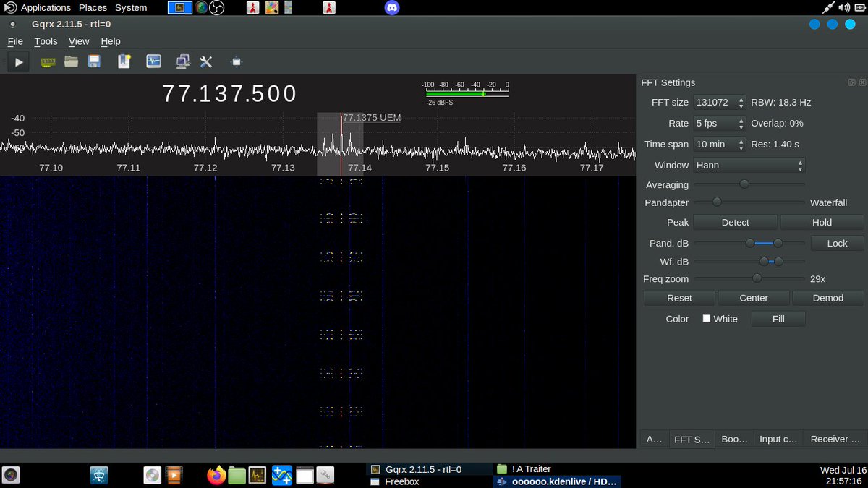The image size is (868, 488).
Task: Open the audio FFT/monitor toolbar icon
Action: pyautogui.click(x=153, y=62)
